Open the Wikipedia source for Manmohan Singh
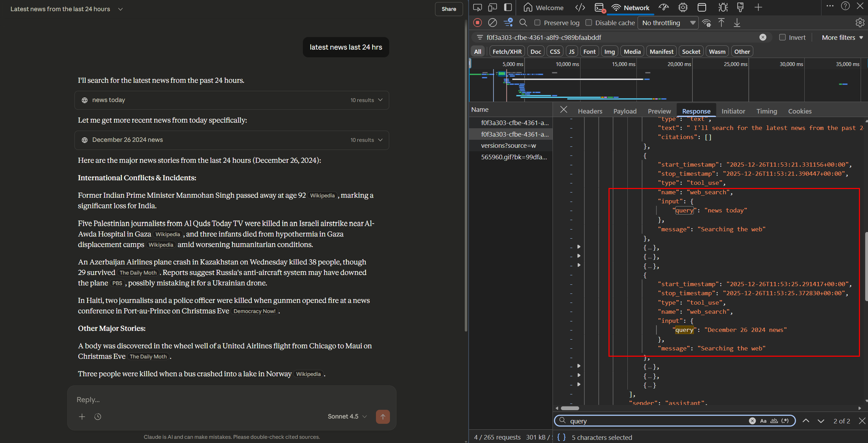The height and width of the screenshot is (443, 868). (x=322, y=196)
